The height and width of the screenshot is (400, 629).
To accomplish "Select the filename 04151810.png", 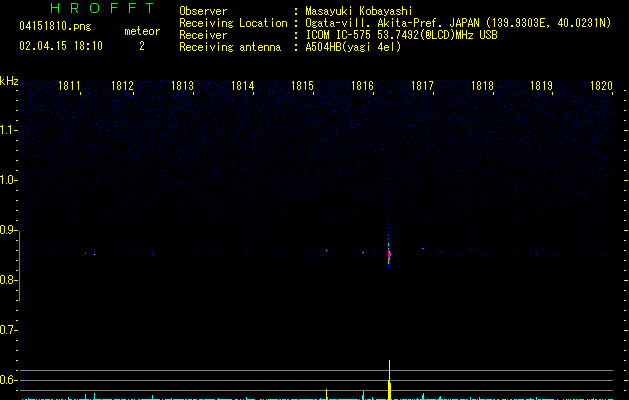I will pos(55,27).
